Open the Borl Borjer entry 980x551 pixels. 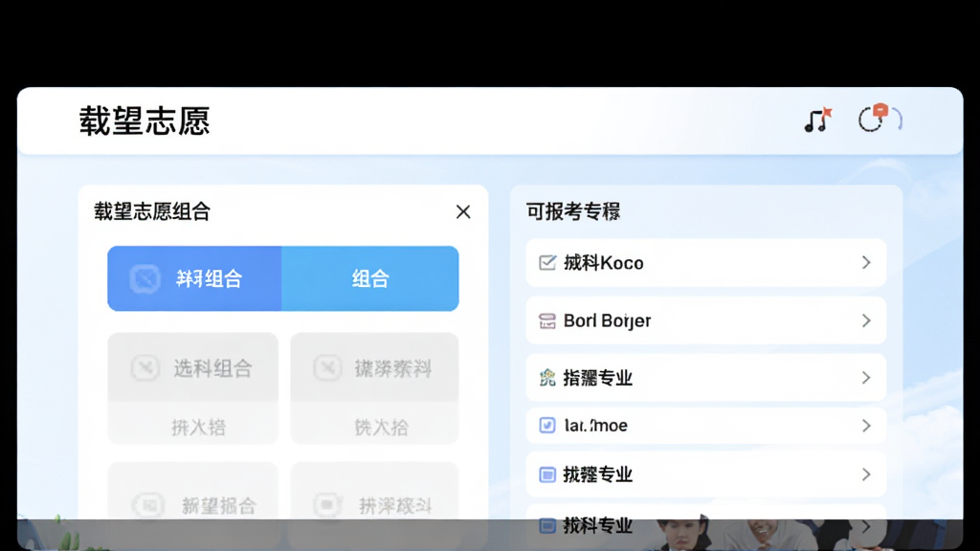(706, 320)
